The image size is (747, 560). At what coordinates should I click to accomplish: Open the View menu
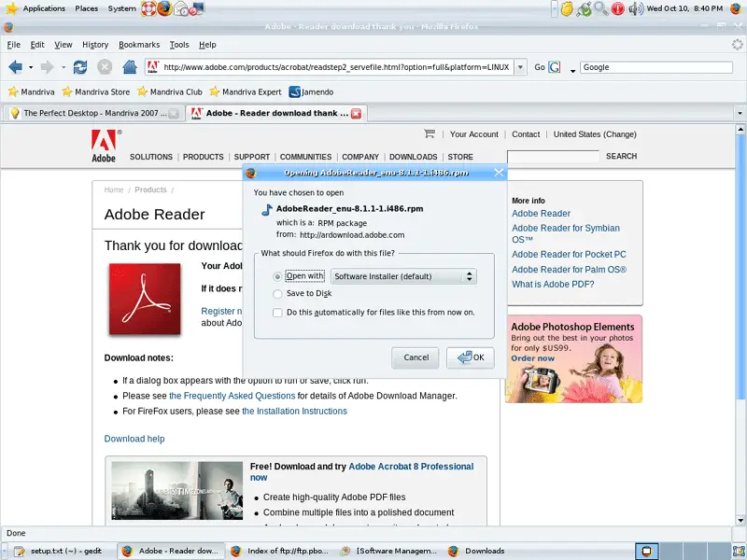63,45
